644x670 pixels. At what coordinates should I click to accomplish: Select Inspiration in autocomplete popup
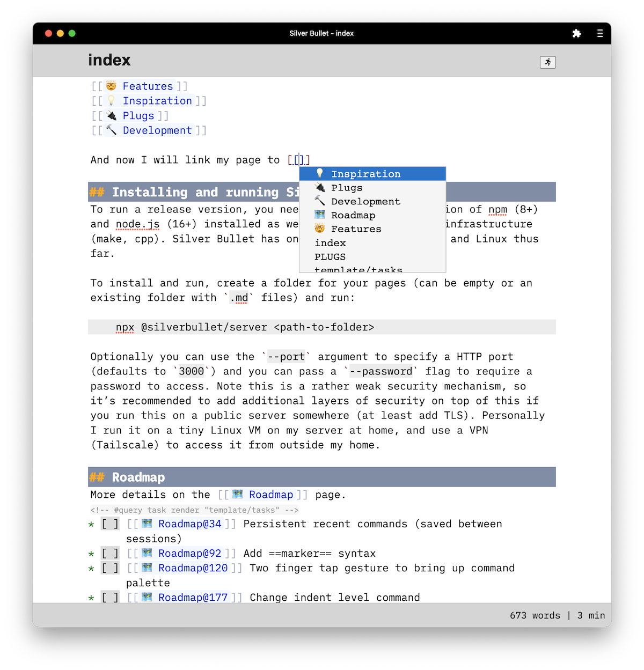pos(372,174)
